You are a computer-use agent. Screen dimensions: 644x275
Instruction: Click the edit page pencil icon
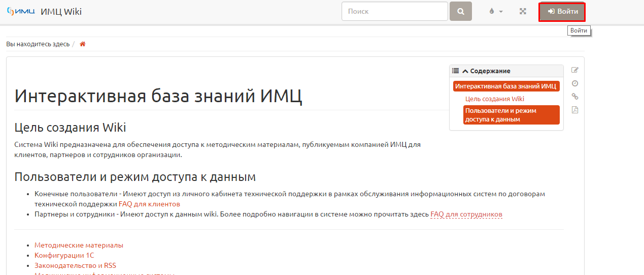575,70
